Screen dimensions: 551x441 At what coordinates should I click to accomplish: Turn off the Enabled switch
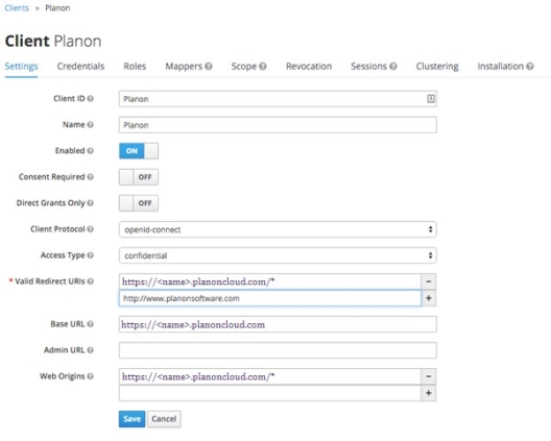[139, 151]
